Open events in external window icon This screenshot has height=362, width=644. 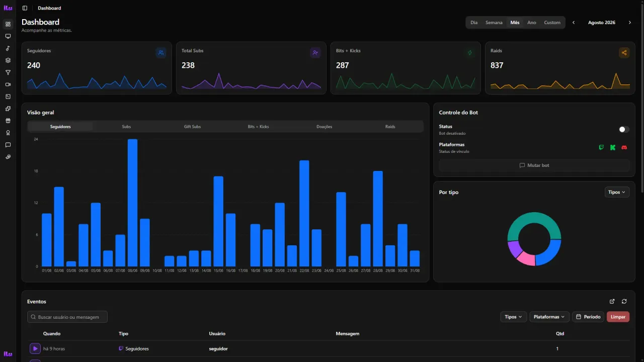pyautogui.click(x=612, y=301)
